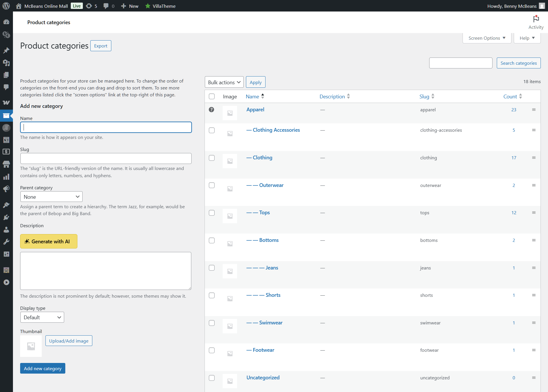Click the Export button
This screenshot has width=548, height=392.
point(101,46)
